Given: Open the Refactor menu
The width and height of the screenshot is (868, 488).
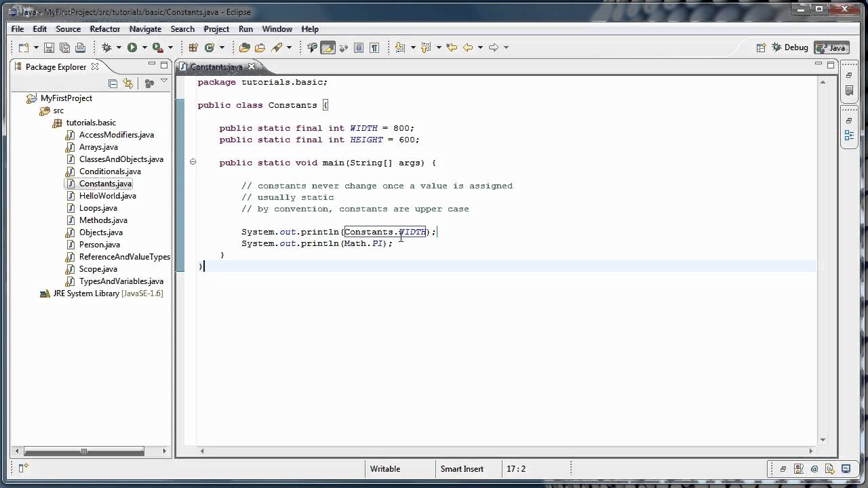Looking at the screenshot, I should (x=104, y=29).
